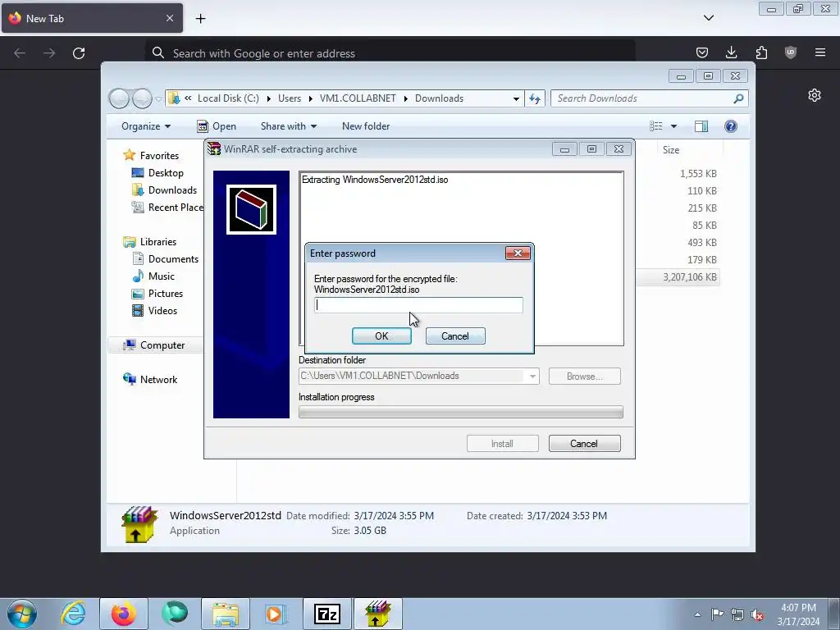Close the Enter password dialog with X
Image resolution: width=840 pixels, height=630 pixels.
coord(518,253)
